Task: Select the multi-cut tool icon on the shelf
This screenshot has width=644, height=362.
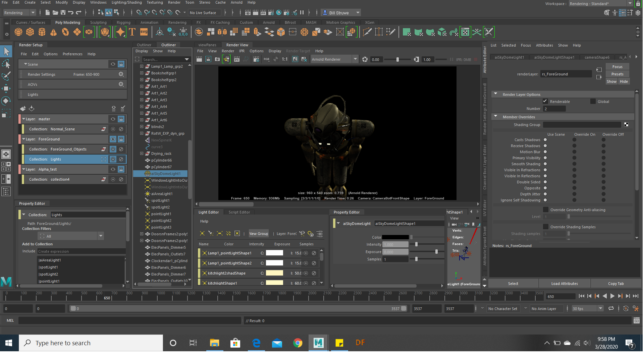Action: click(367, 32)
